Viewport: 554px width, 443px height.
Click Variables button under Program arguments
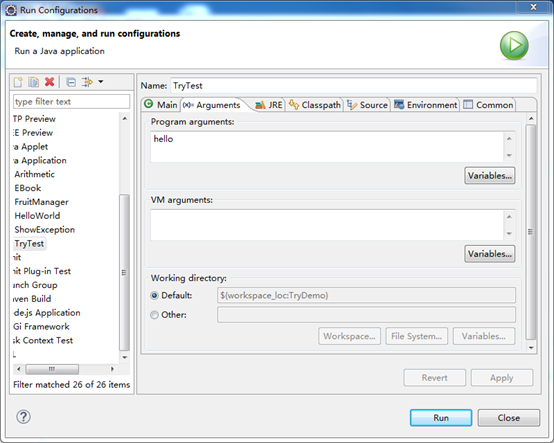[x=490, y=176]
